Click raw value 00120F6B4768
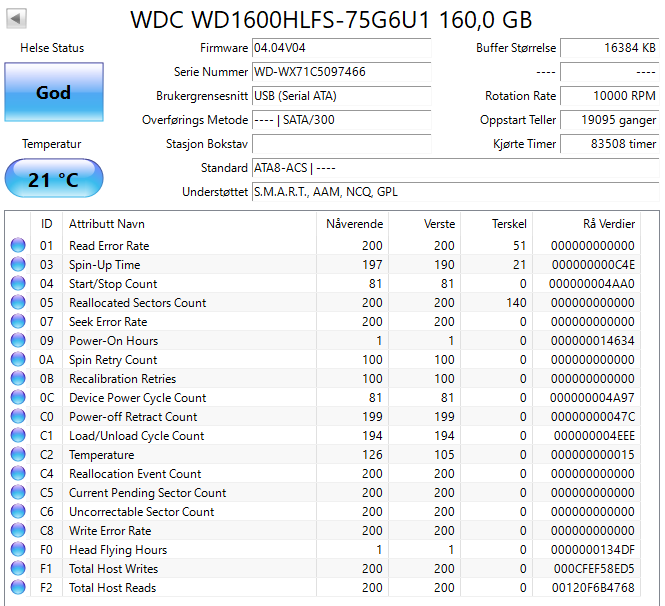The image size is (665, 606). tap(593, 587)
